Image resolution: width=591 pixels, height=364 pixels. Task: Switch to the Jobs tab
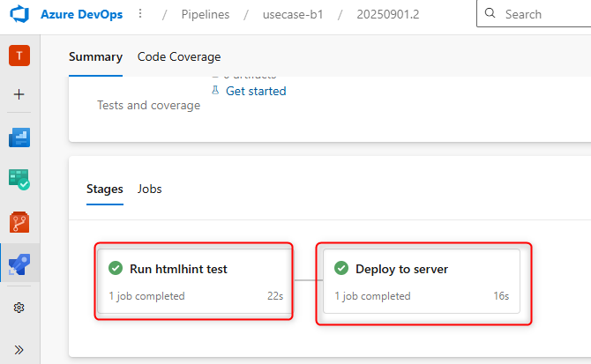149,189
